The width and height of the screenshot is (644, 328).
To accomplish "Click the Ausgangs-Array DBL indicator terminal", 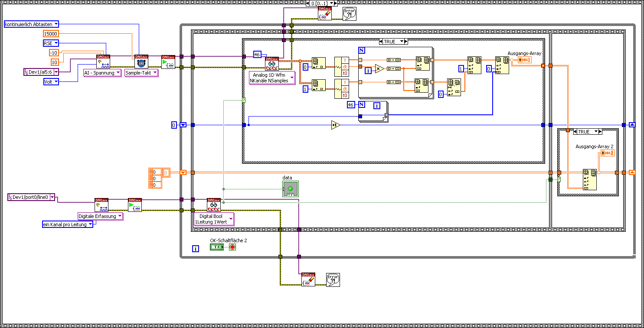I will coord(524,59).
